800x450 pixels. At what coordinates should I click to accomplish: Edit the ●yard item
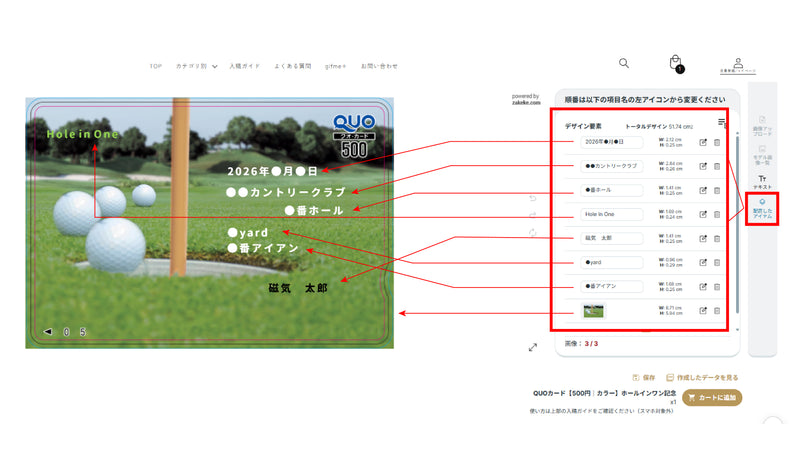pyautogui.click(x=703, y=262)
